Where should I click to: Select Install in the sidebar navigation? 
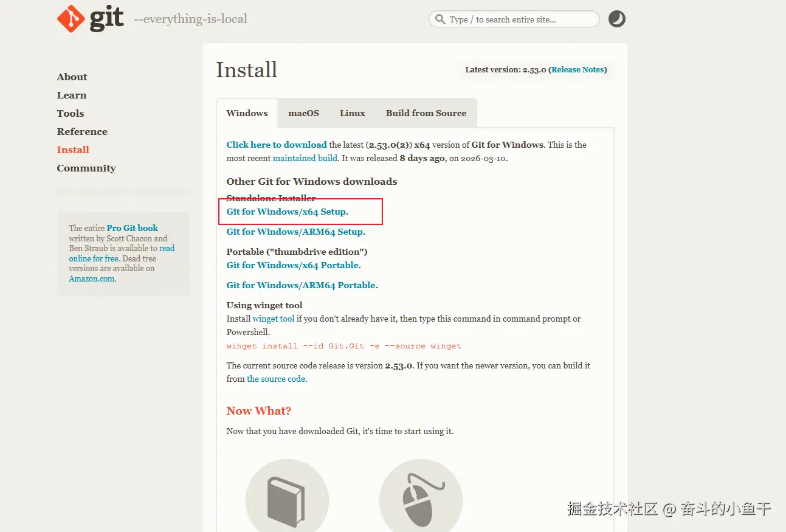[x=73, y=150]
